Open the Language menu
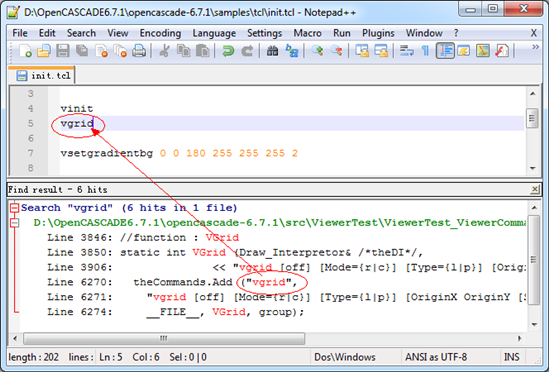549x372 pixels. point(214,33)
